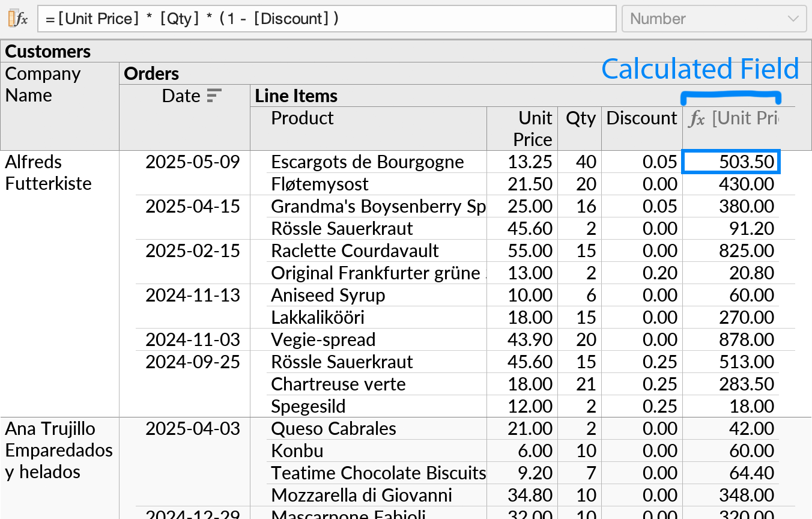The height and width of the screenshot is (519, 812).
Task: Click the Orders group header
Action: 151,73
